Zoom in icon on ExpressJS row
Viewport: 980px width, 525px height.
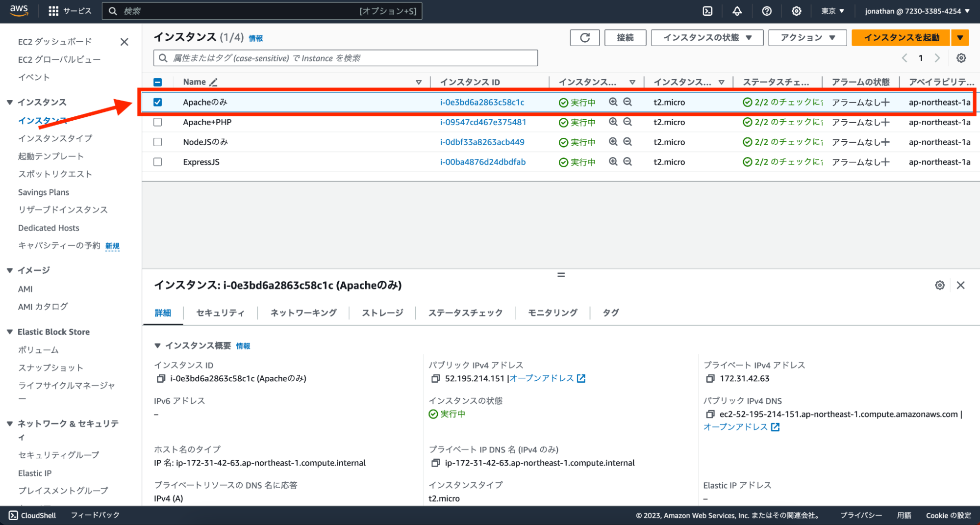(x=613, y=162)
